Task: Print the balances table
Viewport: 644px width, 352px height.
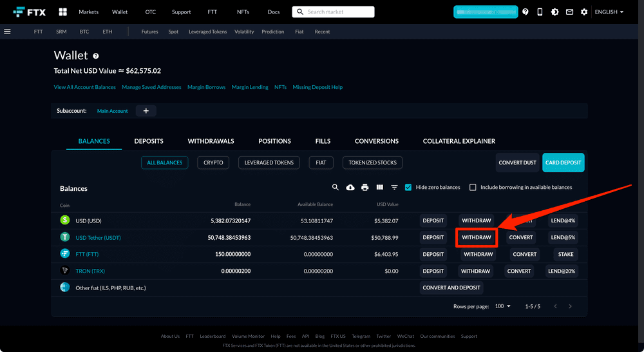Action: pyautogui.click(x=365, y=187)
